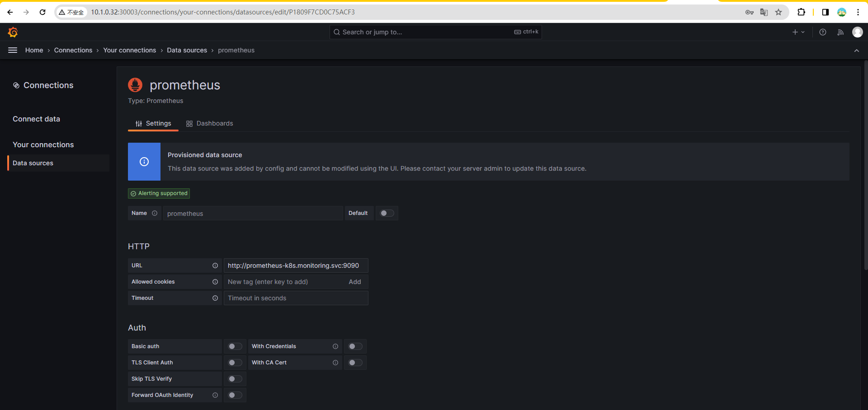Click the browser forward arrow
Viewport: 868px width, 410px height.
tap(26, 12)
